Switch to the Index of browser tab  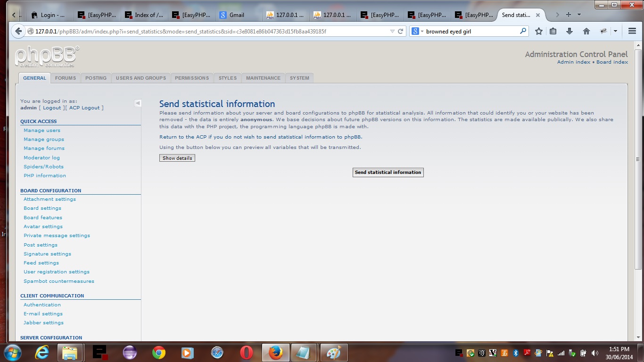[x=144, y=15]
